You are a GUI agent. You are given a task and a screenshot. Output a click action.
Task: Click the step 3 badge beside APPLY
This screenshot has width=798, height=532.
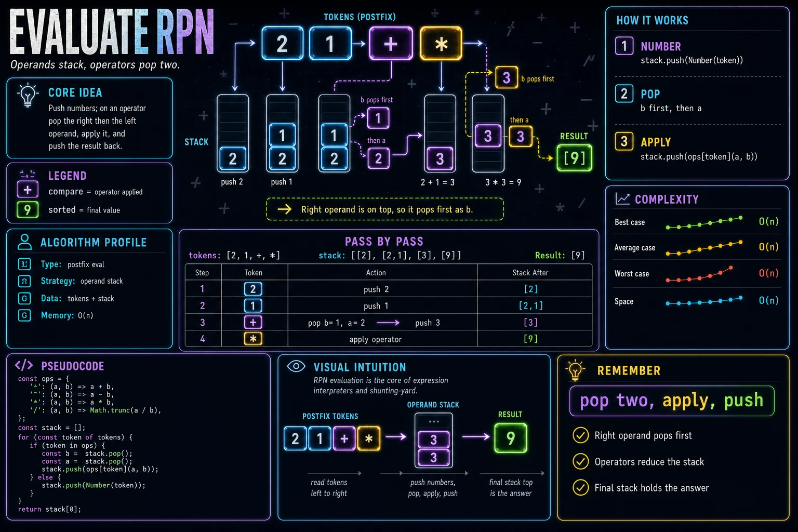(624, 141)
